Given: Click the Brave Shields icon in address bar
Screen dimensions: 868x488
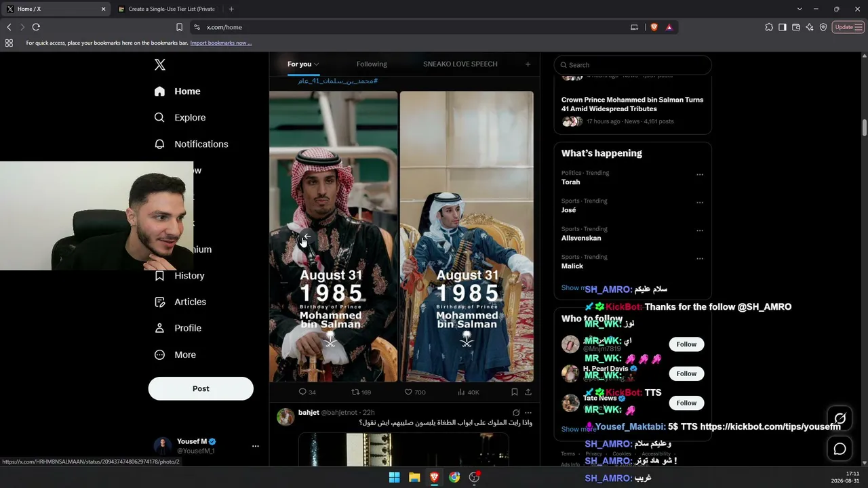Looking at the screenshot, I should pyautogui.click(x=654, y=27).
